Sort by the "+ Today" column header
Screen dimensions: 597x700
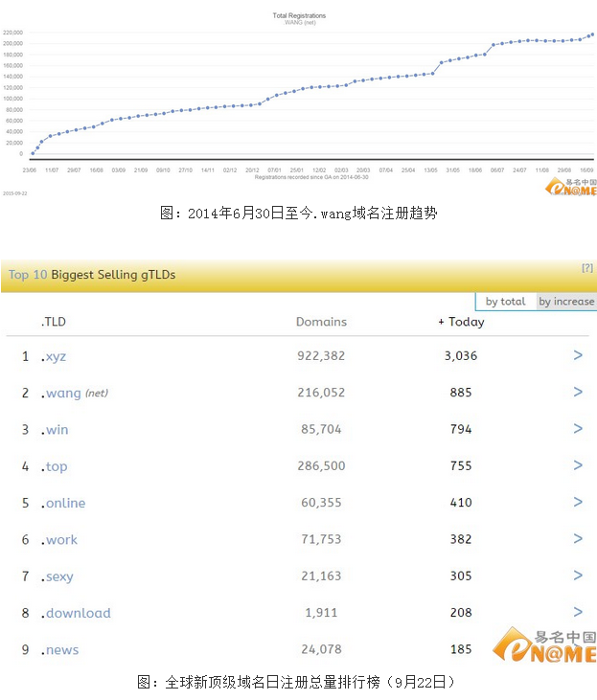point(461,322)
